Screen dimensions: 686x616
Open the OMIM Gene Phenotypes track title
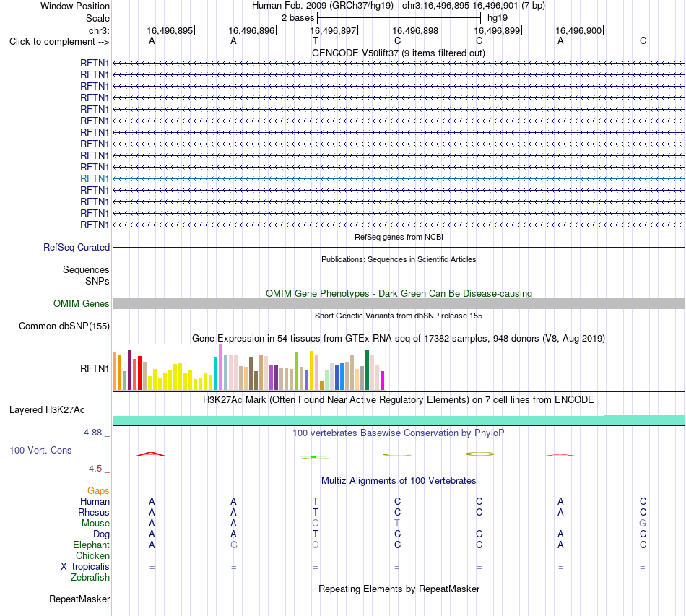(399, 294)
